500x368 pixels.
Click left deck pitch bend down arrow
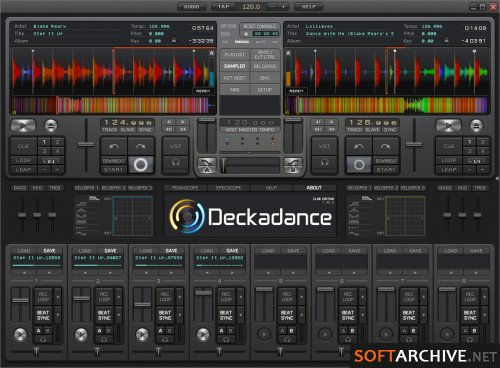[113, 146]
